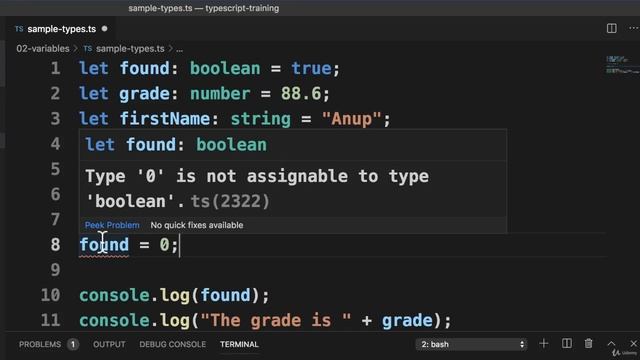Image resolution: width=640 pixels, height=360 pixels.
Task: Click the underlined 'found' on line 8
Action: tap(104, 244)
